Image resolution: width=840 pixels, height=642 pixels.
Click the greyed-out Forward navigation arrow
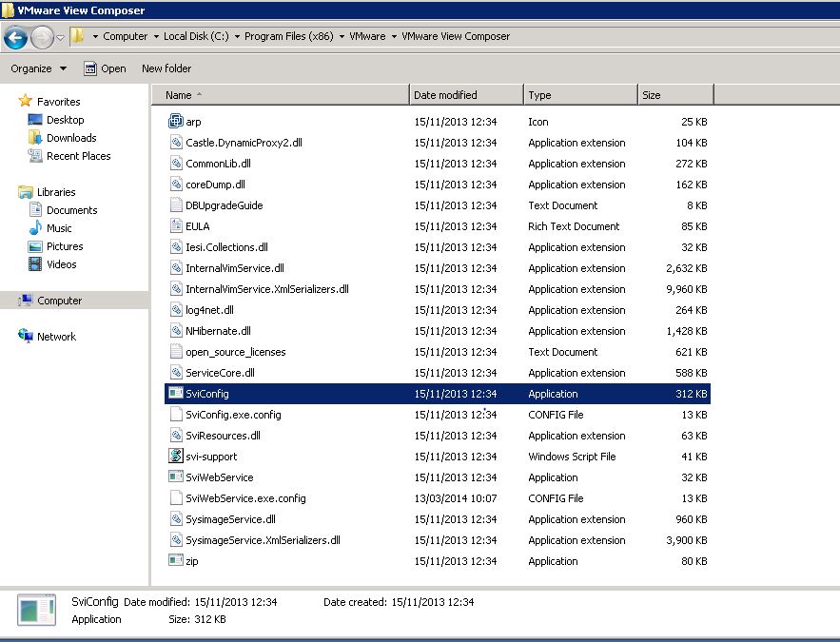point(42,37)
